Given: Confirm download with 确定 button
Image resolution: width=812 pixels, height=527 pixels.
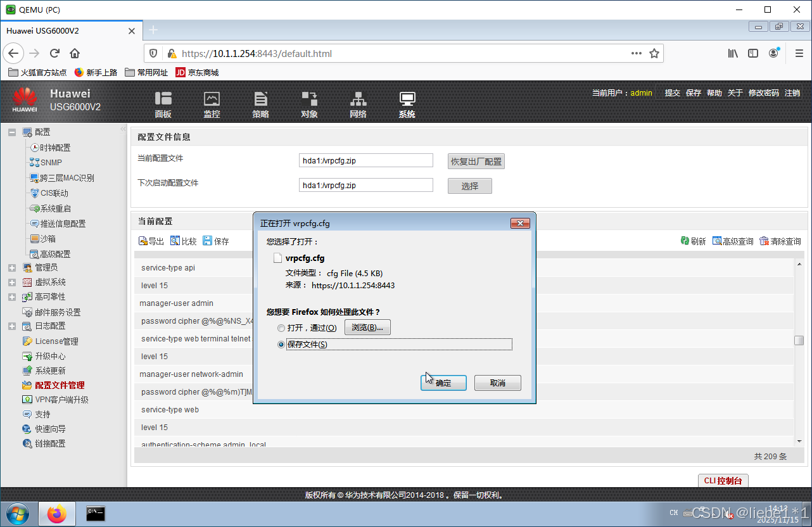Looking at the screenshot, I should (443, 383).
